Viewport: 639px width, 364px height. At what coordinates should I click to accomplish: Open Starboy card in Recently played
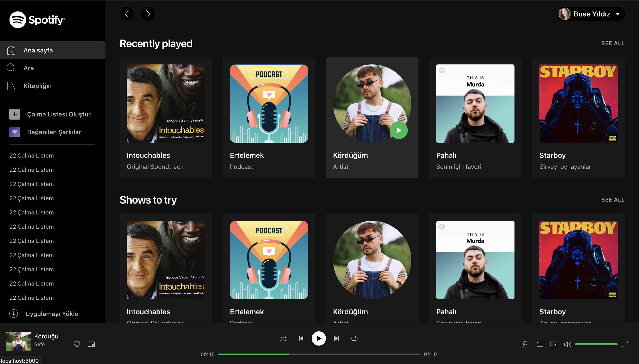578,118
